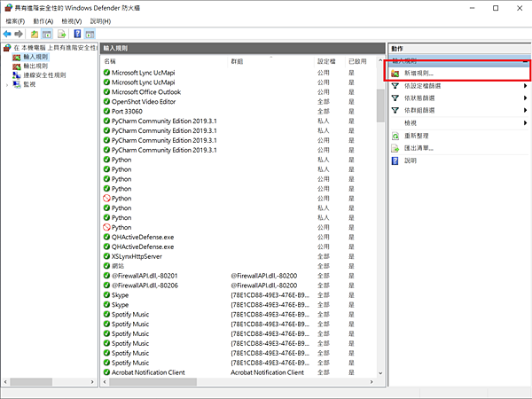Click the 監視 monitor icon in the tree
Viewport: 532px width, 399px height.
click(17, 84)
